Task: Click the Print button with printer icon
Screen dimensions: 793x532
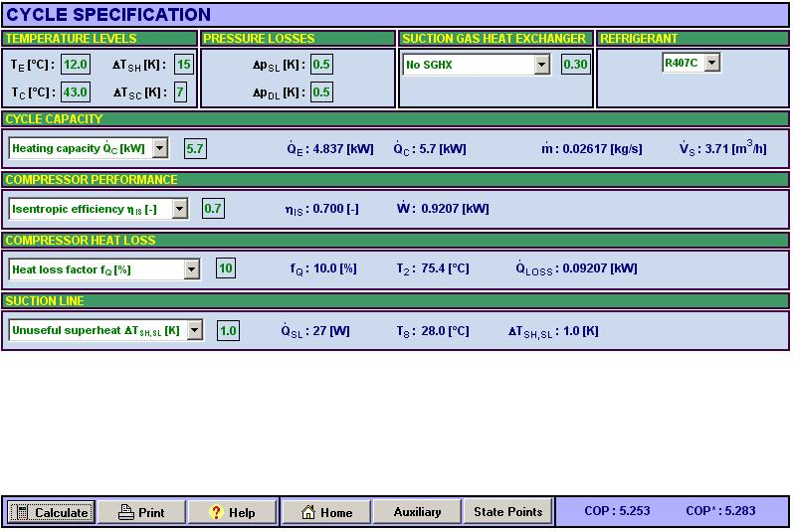Action: point(141,512)
